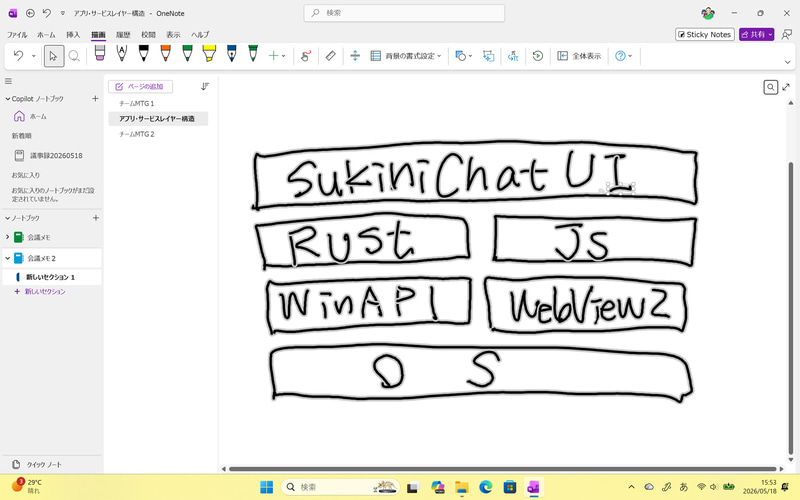
Task: Select the lasso select tool
Action: point(74,56)
